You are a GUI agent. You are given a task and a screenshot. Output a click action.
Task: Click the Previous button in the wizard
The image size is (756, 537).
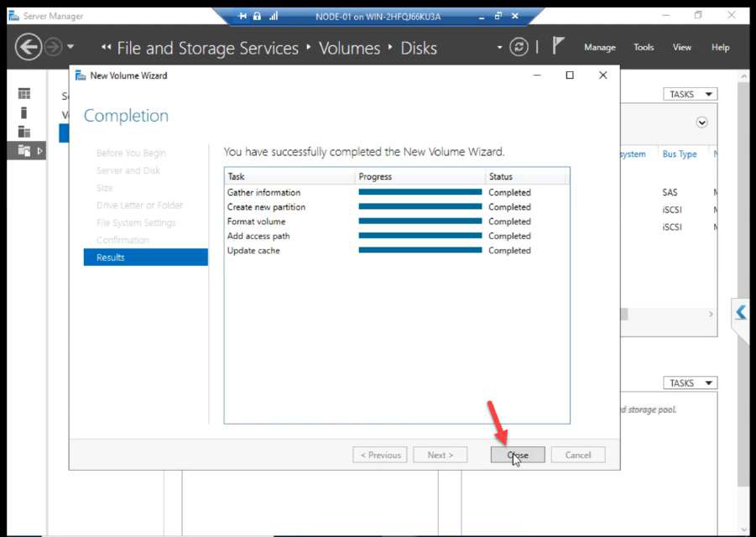coord(380,455)
